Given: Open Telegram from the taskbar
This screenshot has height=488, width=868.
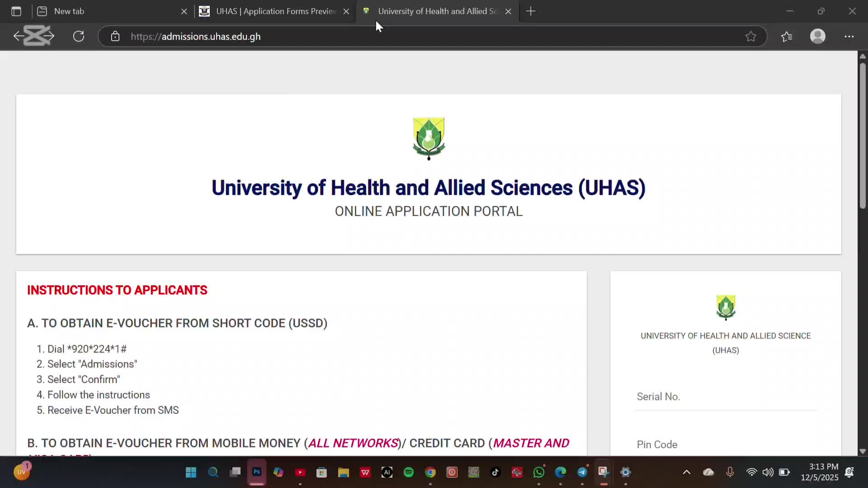Looking at the screenshot, I should tap(582, 472).
